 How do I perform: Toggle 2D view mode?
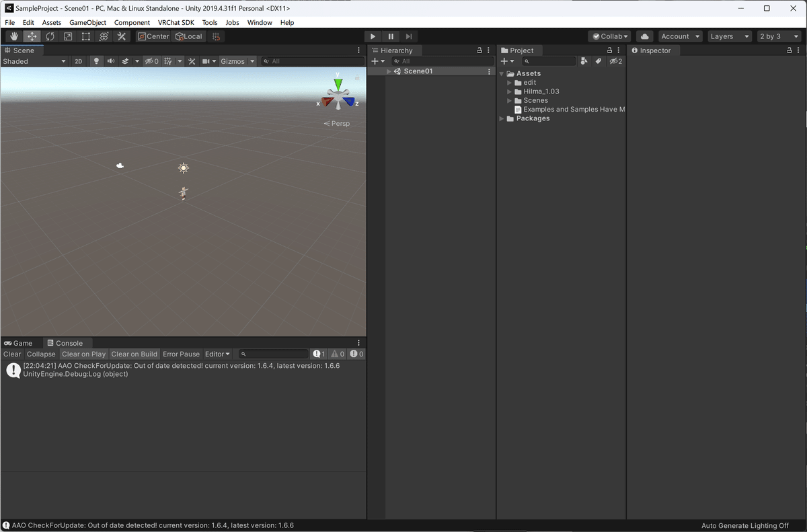click(x=79, y=61)
